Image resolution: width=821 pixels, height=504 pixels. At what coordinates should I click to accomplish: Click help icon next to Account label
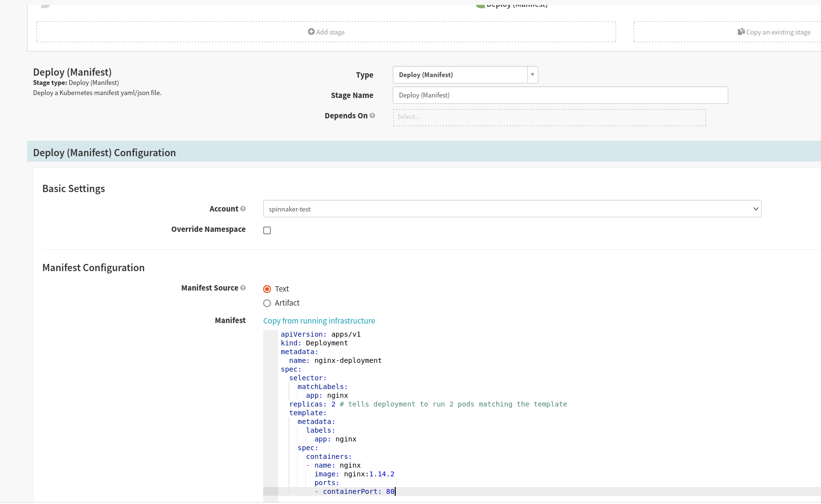pyautogui.click(x=243, y=209)
